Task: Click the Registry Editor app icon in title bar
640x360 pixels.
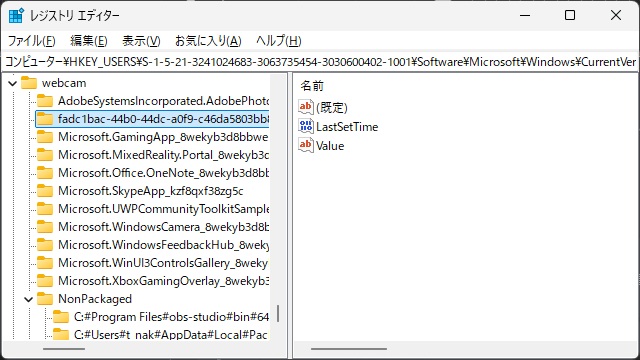Action: click(16, 16)
